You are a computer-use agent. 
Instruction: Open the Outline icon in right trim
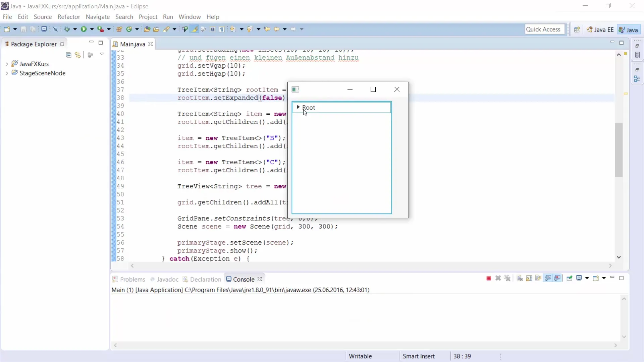click(637, 79)
